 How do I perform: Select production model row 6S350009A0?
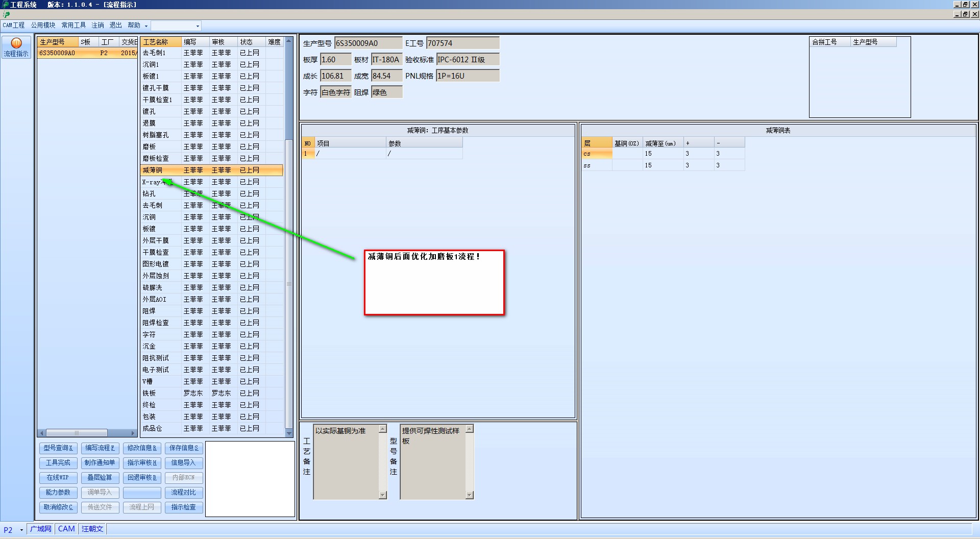tap(87, 53)
